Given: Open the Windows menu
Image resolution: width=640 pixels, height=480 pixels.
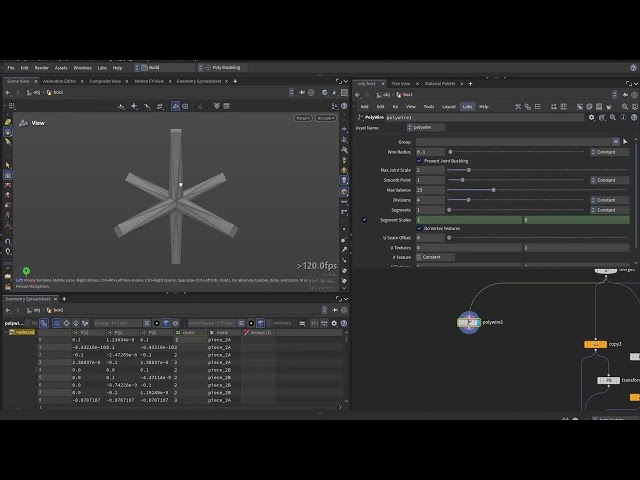Looking at the screenshot, I should (82, 68).
